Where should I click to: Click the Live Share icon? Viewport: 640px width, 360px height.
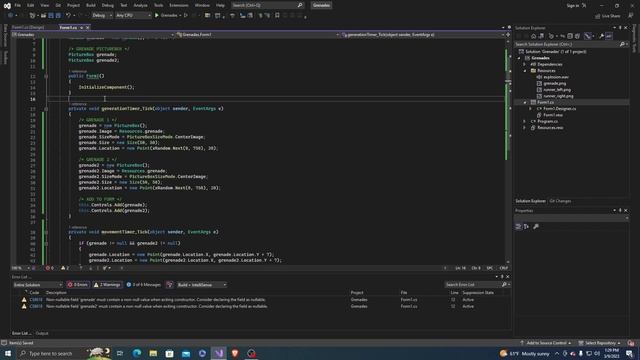click(x=598, y=16)
